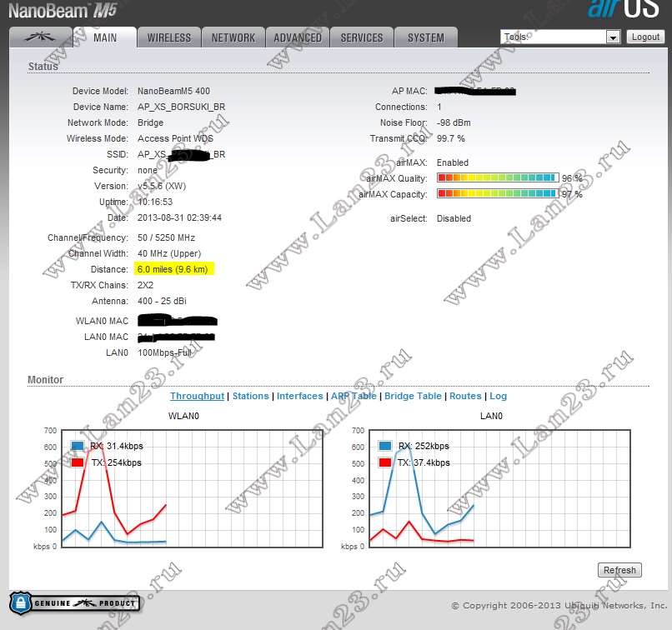Refresh the status page
672x630 pixels.
619,570
